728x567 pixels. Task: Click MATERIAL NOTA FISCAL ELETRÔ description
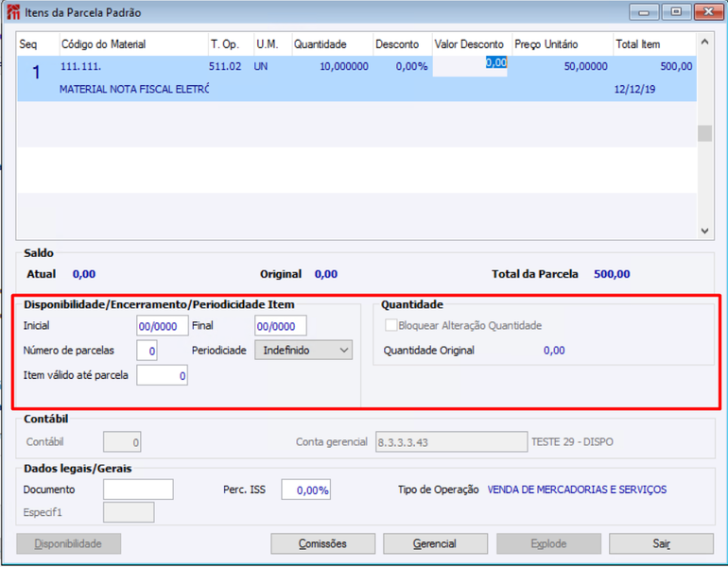(x=134, y=89)
